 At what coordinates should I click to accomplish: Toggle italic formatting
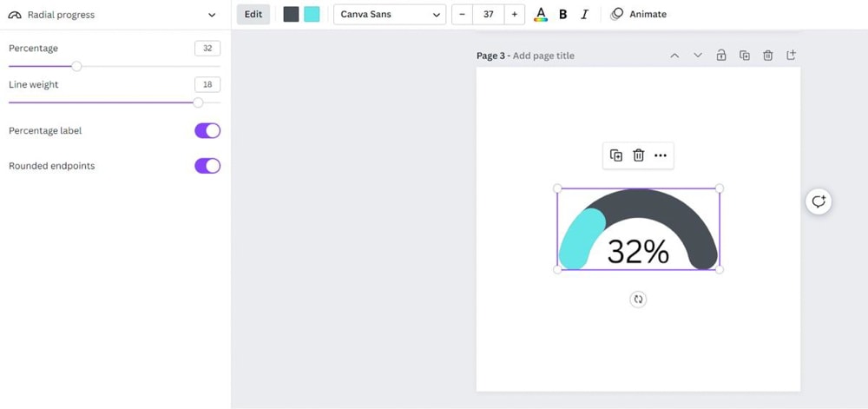point(584,15)
